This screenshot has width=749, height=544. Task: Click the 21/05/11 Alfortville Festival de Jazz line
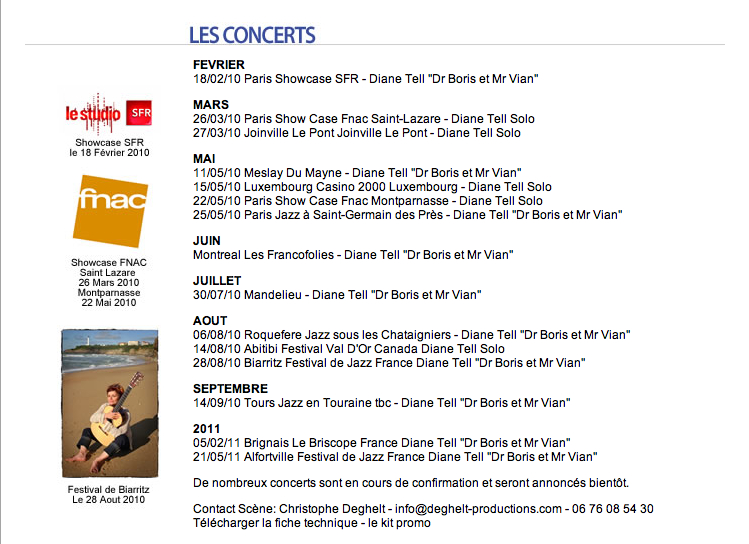click(x=395, y=457)
